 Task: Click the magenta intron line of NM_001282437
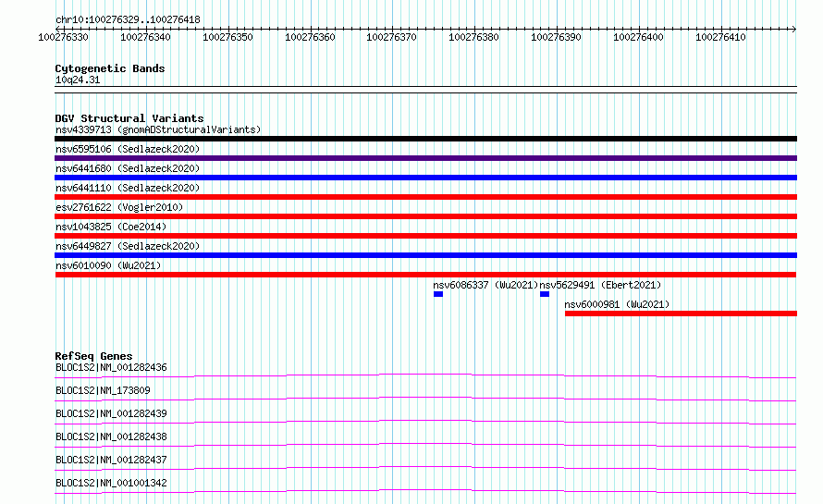(x=425, y=467)
